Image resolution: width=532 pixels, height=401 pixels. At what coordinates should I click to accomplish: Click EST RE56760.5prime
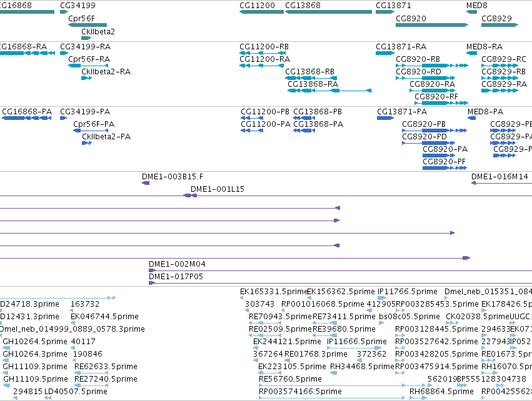tap(342, 385)
